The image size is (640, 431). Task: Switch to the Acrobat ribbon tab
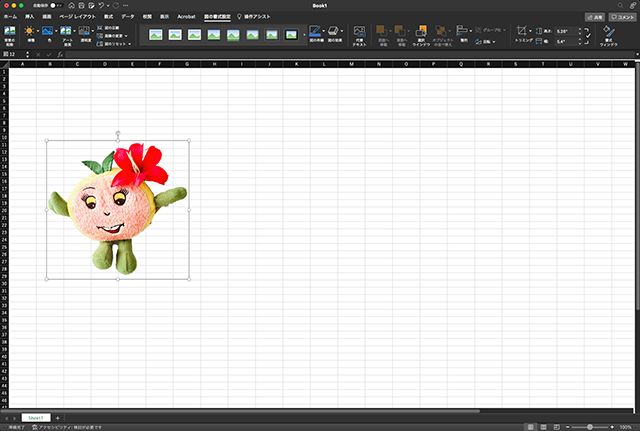pos(186,17)
